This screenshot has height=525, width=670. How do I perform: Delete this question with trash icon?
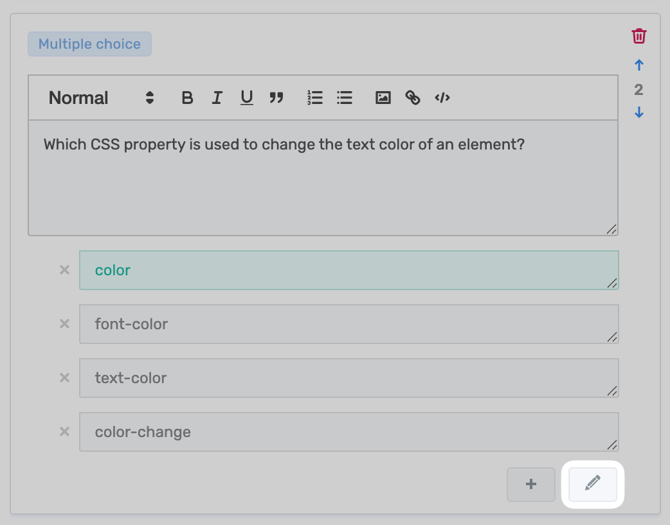639,36
